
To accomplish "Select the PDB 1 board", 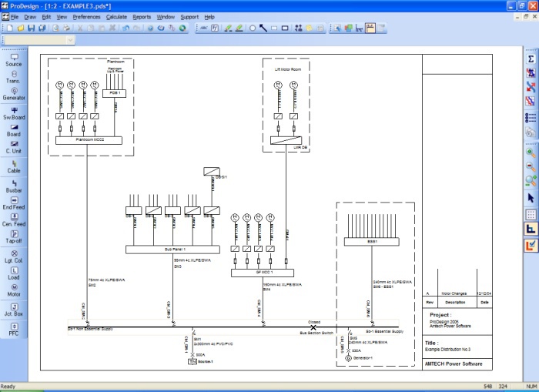I will tap(114, 93).
